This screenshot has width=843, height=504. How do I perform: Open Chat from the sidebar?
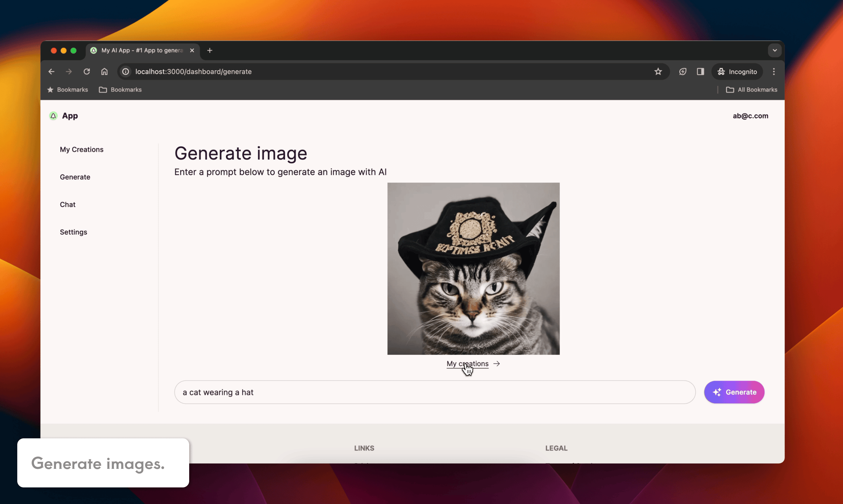coord(68,205)
